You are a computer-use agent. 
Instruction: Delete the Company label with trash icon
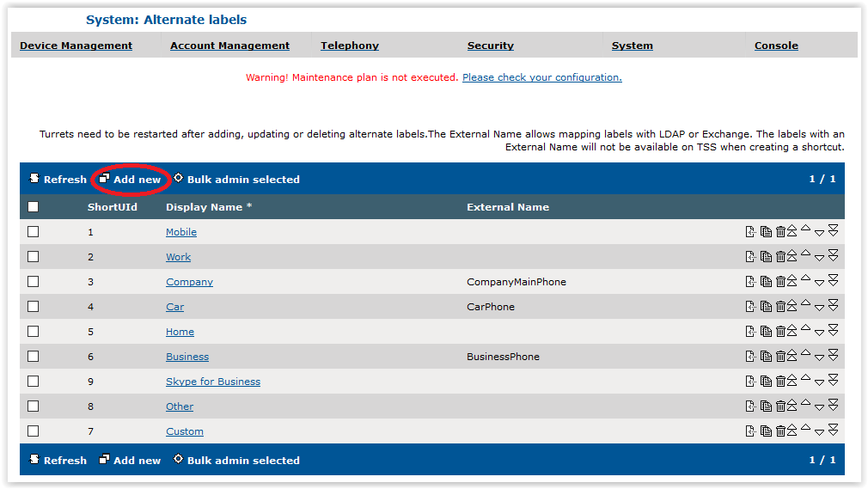[x=780, y=281]
